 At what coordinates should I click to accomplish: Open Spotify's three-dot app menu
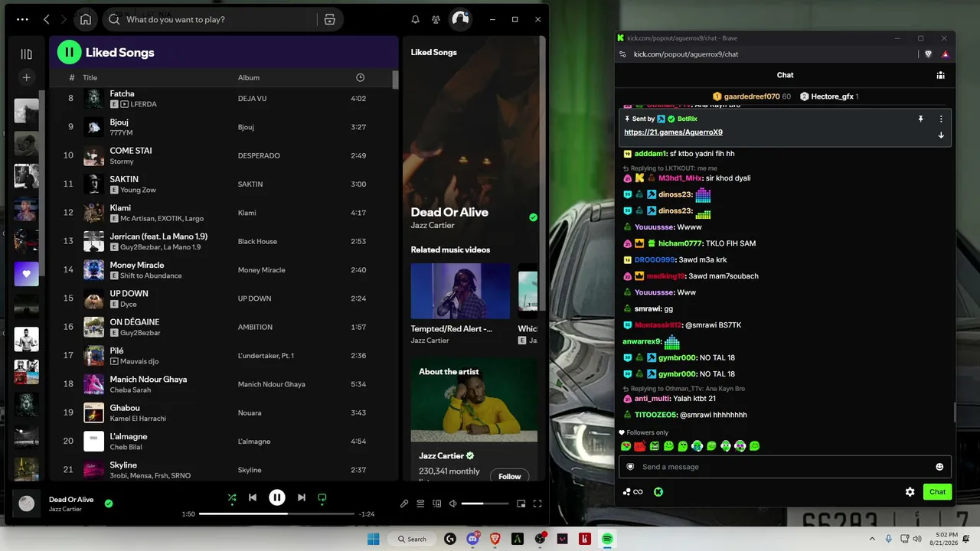[x=22, y=19]
